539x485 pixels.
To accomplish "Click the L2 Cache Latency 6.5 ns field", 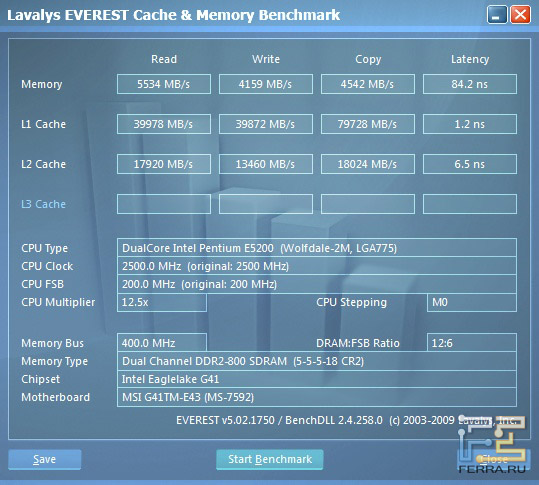I will coord(470,164).
